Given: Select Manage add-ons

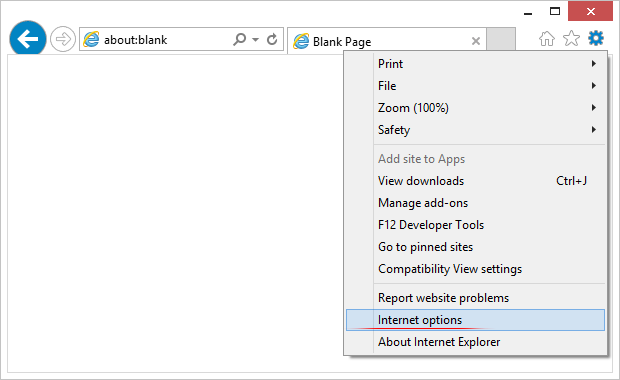Looking at the screenshot, I should pos(476,203).
